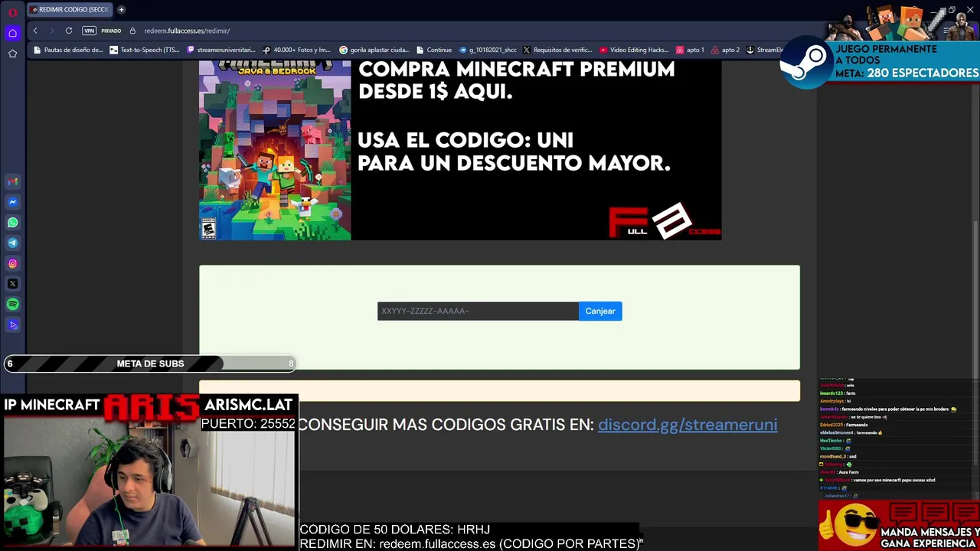Screen dimensions: 980x551
Task: Open the 'streameruniversitari...' Twitch bookmark
Action: pyautogui.click(x=221, y=50)
